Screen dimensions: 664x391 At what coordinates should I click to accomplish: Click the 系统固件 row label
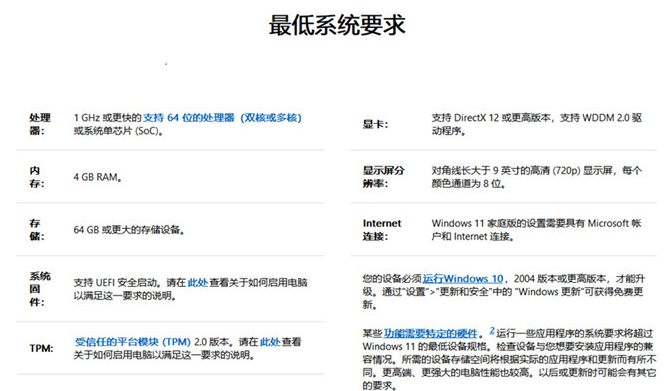coord(40,288)
